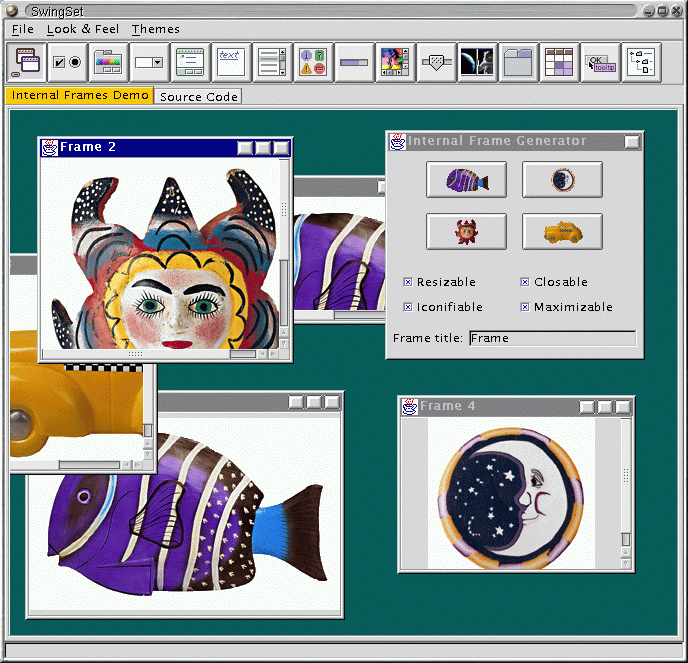The height and width of the screenshot is (663, 688).
Task: Click the SwingSet window menu icon
Action: coord(12,11)
